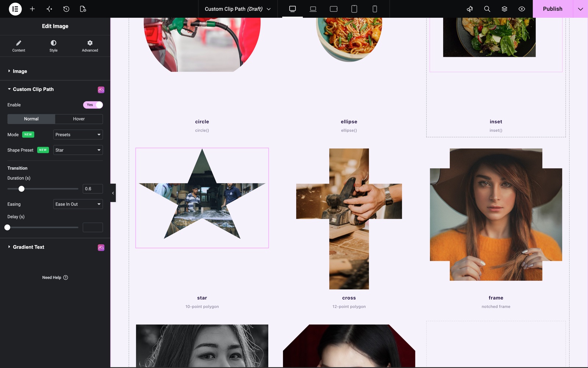Switch to Desktop device view
This screenshot has height=368, width=588.
293,9
